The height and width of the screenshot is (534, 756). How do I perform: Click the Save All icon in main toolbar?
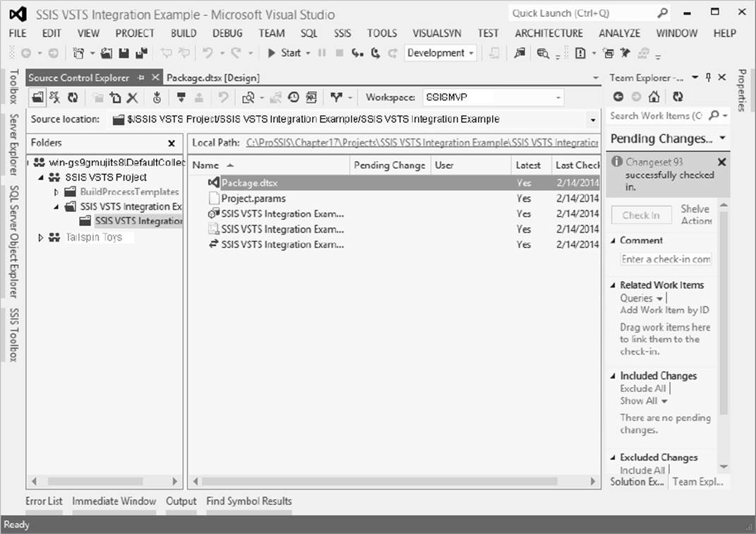(141, 53)
